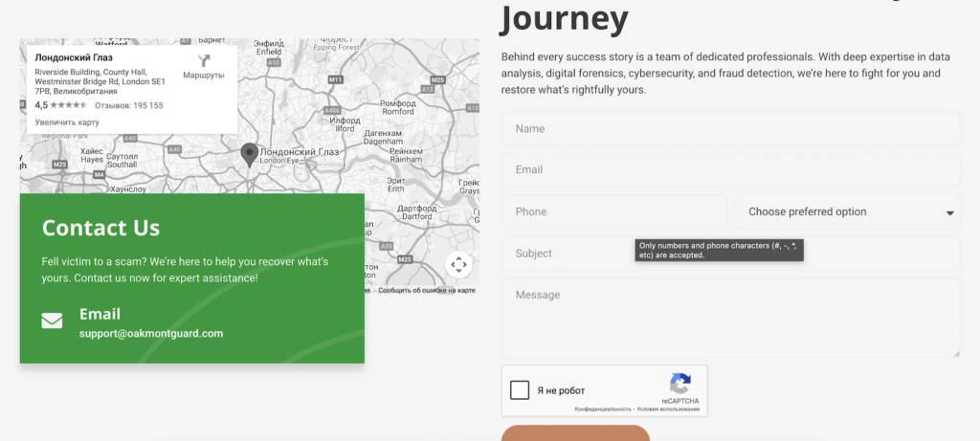Click the Name input field
The image size is (980, 441).
(729, 128)
